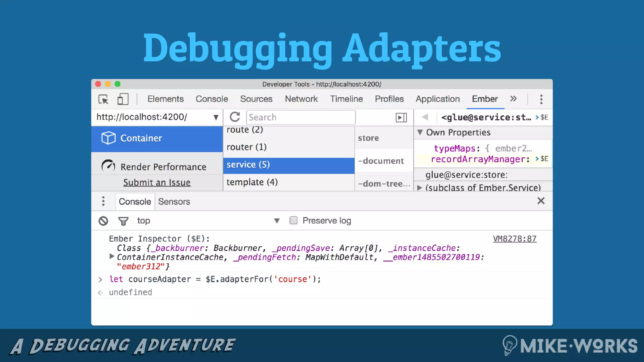Send recordArrayManager to console via $E
The image size is (644, 362).
click(x=542, y=159)
